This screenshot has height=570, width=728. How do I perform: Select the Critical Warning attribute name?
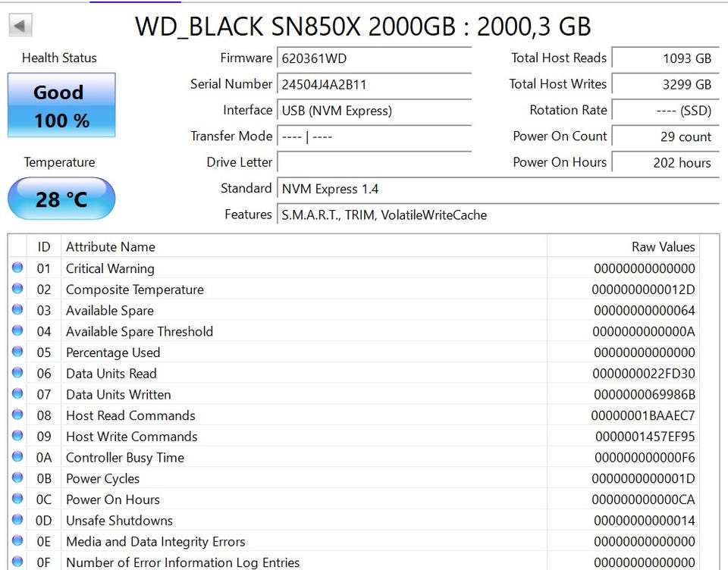[x=110, y=268]
